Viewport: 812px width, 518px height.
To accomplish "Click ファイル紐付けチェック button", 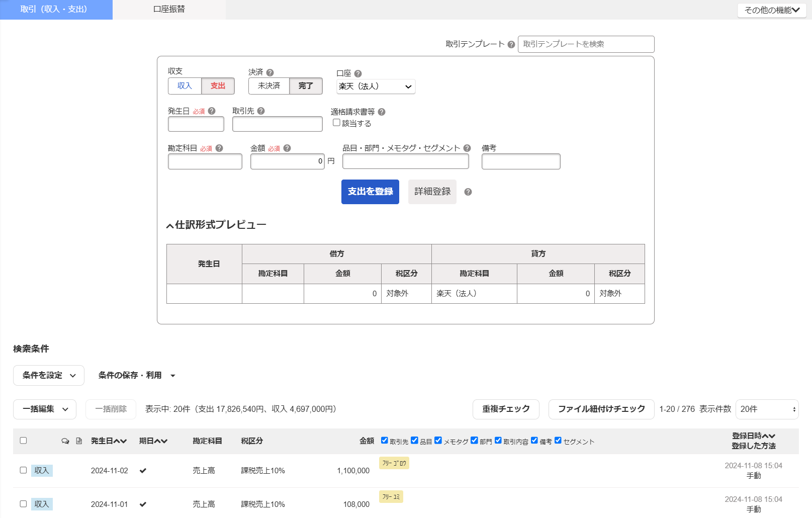I will tap(601, 409).
